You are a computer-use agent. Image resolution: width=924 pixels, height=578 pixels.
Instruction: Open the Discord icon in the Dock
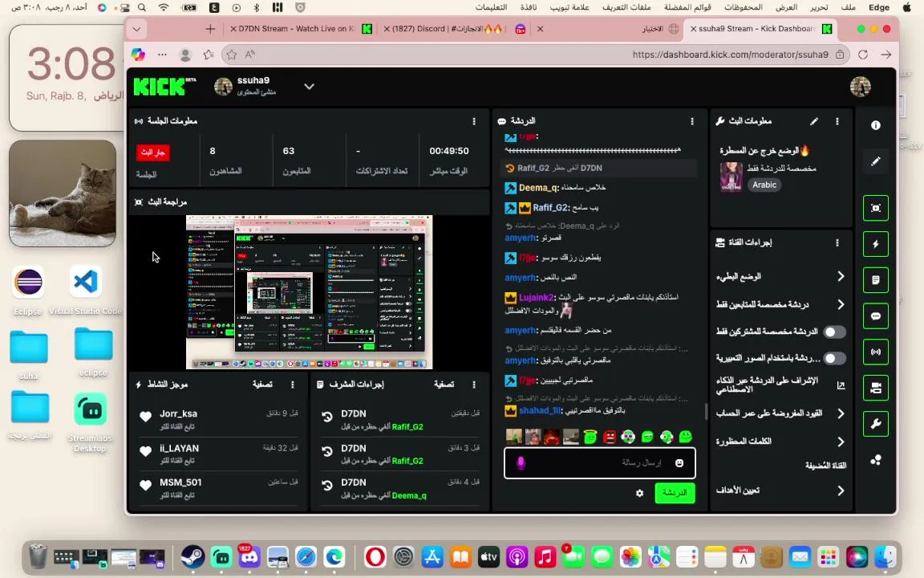click(249, 556)
